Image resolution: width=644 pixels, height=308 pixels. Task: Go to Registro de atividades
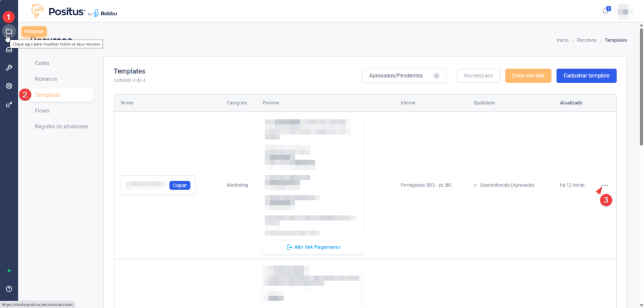click(x=62, y=126)
